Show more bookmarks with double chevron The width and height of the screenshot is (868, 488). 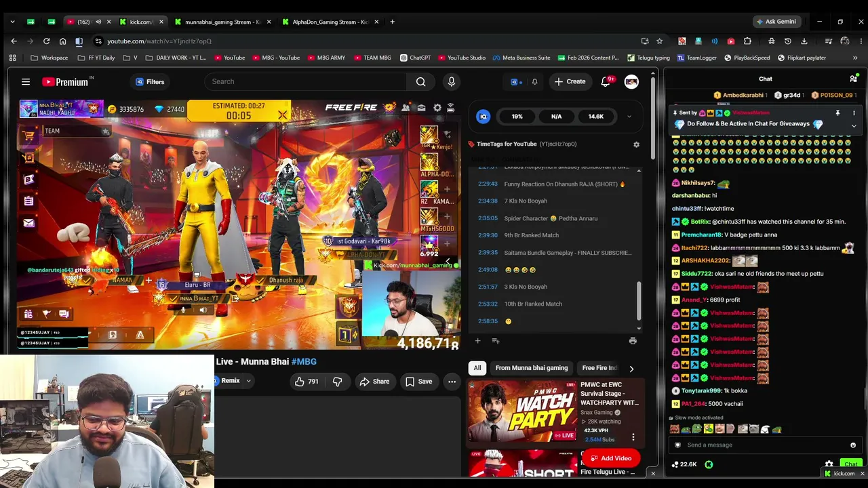(x=855, y=58)
